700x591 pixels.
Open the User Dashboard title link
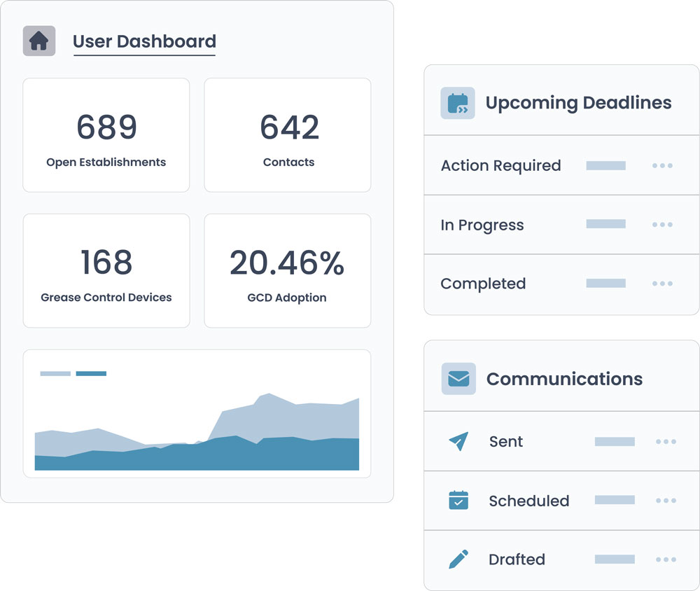144,41
